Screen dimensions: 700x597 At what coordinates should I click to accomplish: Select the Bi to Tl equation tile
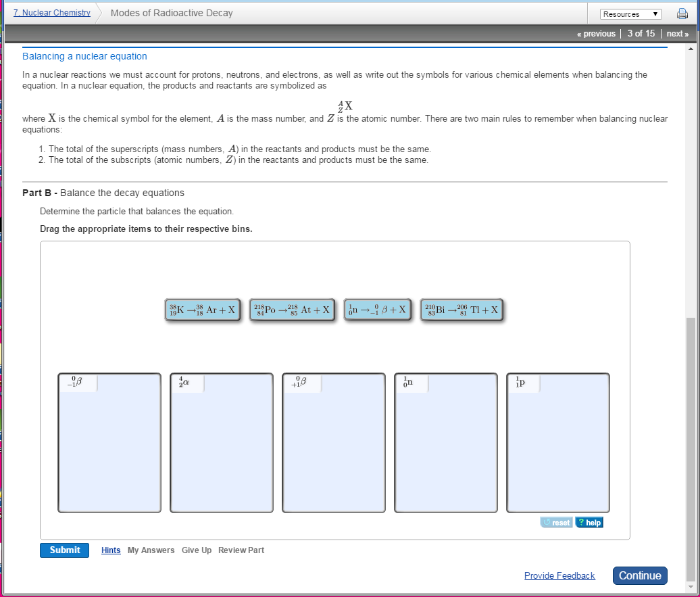[x=461, y=310]
